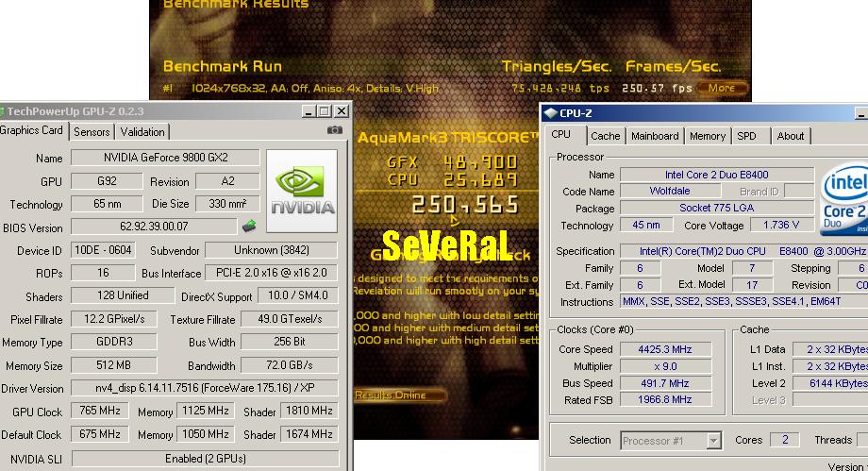Click the GPU name field NVIDIA GeForce 9800 GX2

[x=165, y=158]
